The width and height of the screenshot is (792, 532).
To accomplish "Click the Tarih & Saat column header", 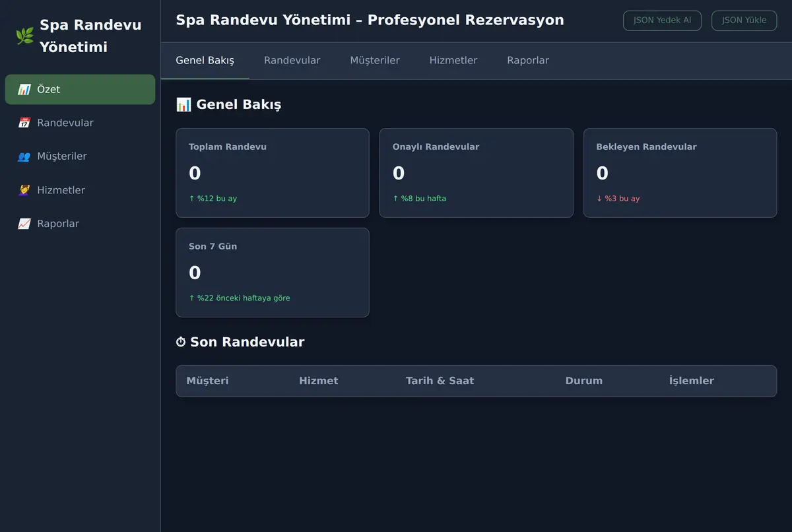I will [440, 381].
